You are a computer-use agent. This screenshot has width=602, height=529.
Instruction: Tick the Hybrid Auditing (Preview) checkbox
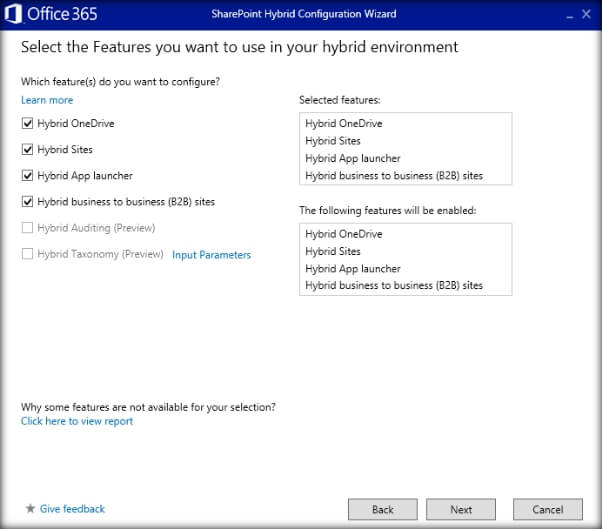click(x=27, y=228)
